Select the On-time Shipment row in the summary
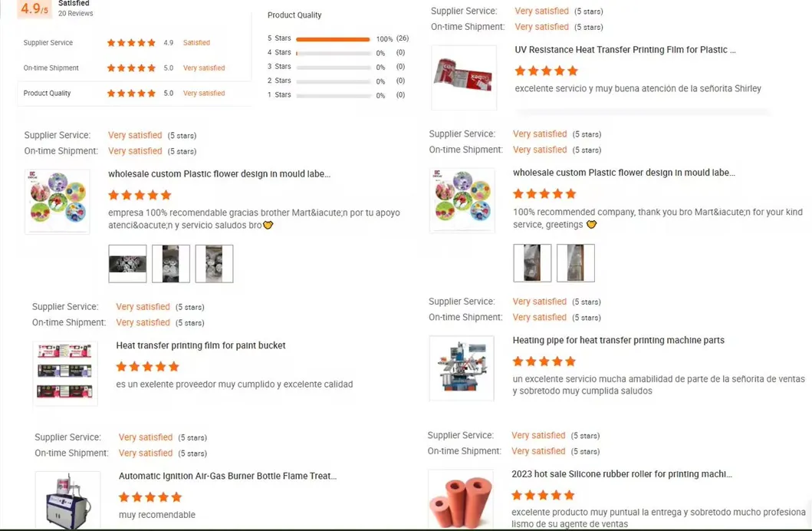 [x=134, y=68]
